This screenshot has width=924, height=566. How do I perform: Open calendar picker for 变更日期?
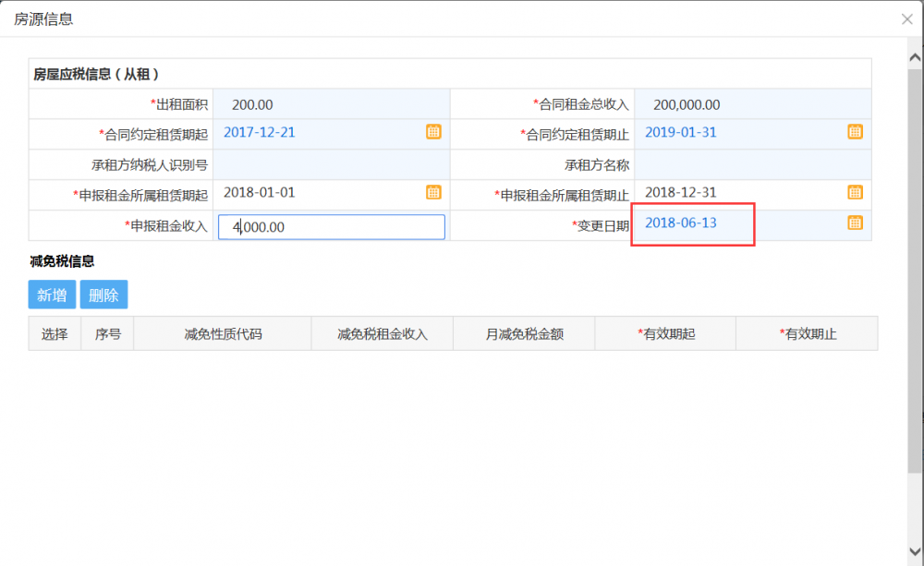pyautogui.click(x=855, y=223)
